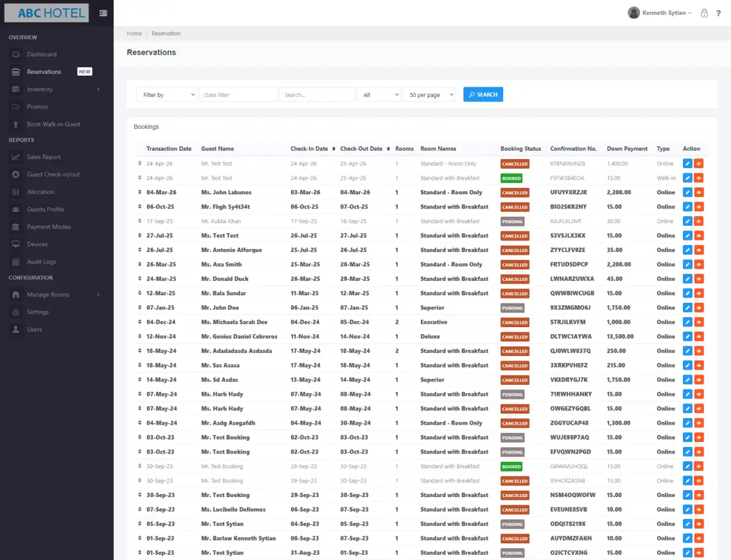Image resolution: width=731 pixels, height=560 pixels.
Task: View the Mr. Donald Duck reservation
Action: click(699, 279)
